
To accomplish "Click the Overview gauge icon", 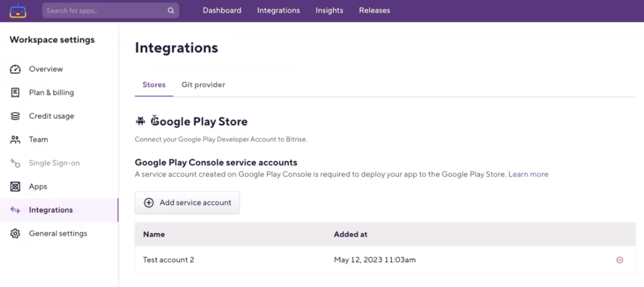I will pos(15,69).
